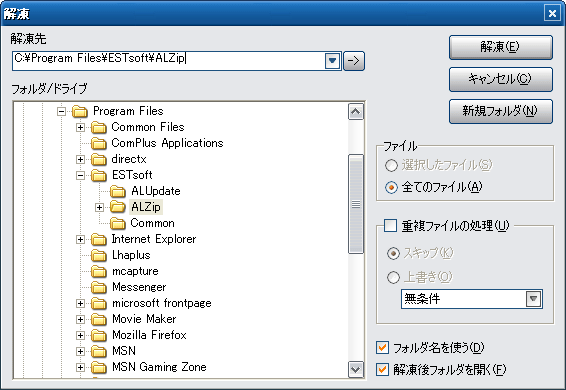
Task: Click the microsoft frontpage folder icon
Action: pyautogui.click(x=99, y=303)
